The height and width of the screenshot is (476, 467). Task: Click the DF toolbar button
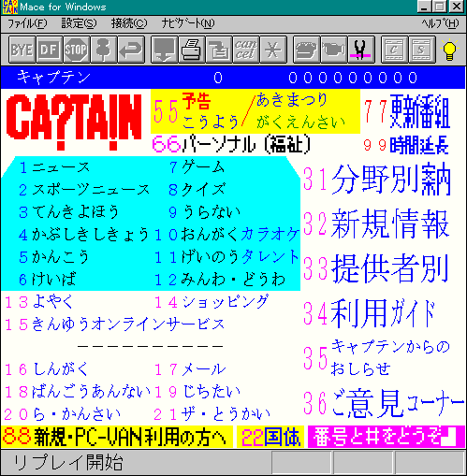click(50, 50)
